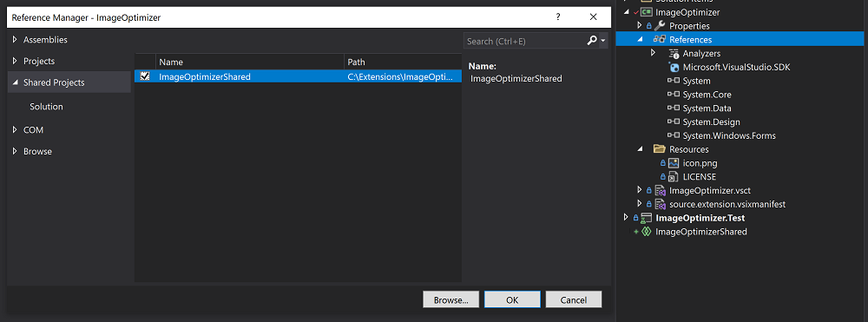Select ImageOptimizerShared in Solution Explorer
Image resolution: width=868 pixels, height=322 pixels.
(x=700, y=232)
